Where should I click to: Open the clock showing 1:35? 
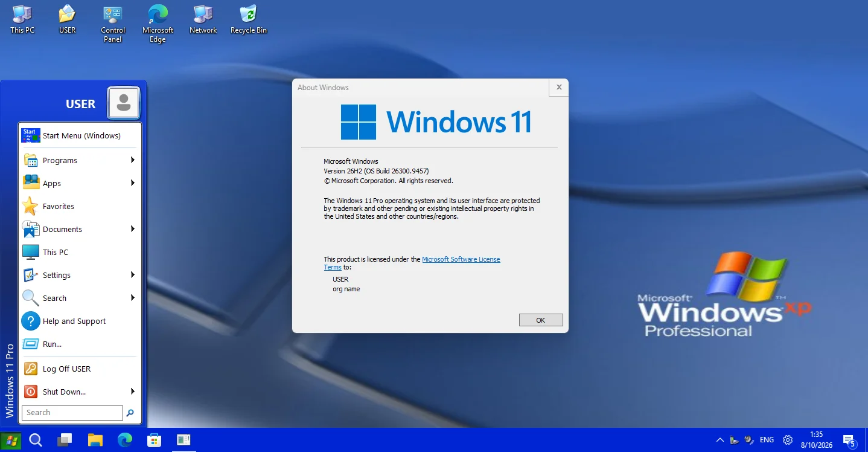816,440
